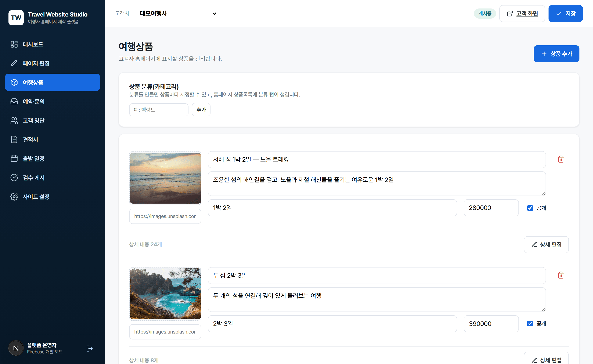Click the 280000 price field

(491, 208)
